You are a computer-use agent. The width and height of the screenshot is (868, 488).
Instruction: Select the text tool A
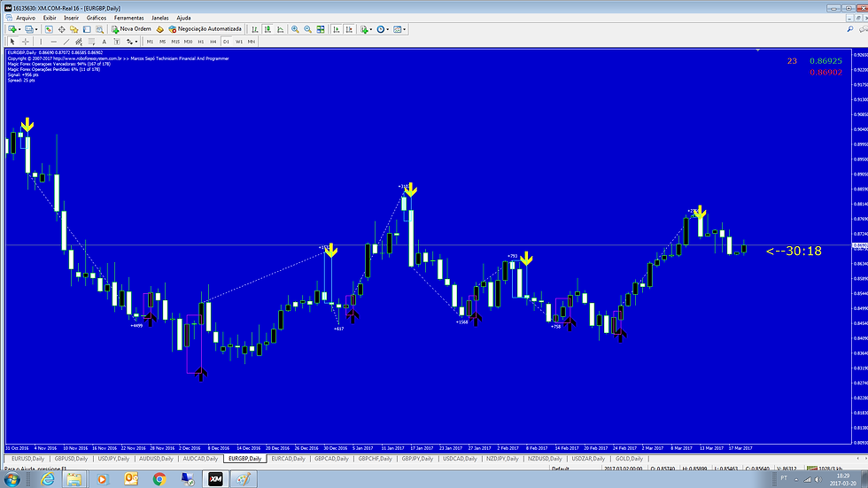tap(105, 42)
